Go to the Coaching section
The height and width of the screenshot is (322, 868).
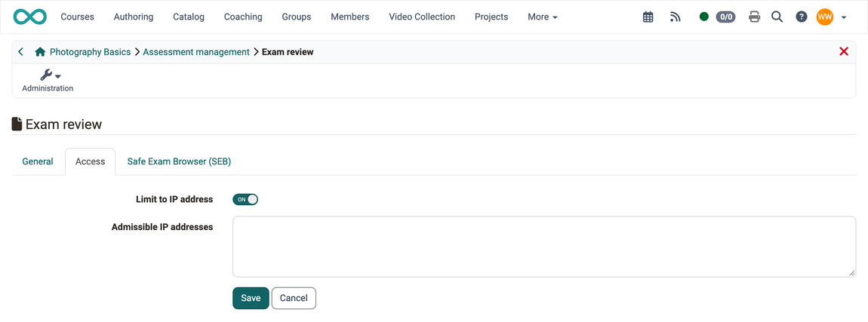pos(243,17)
